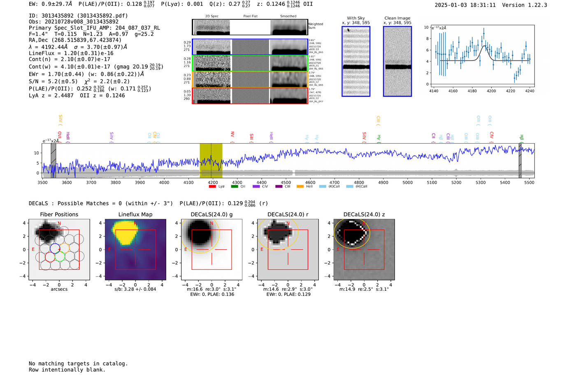
Task: Click the EWr: 0, PLAE: 0.129 caption
Action: coord(288,295)
